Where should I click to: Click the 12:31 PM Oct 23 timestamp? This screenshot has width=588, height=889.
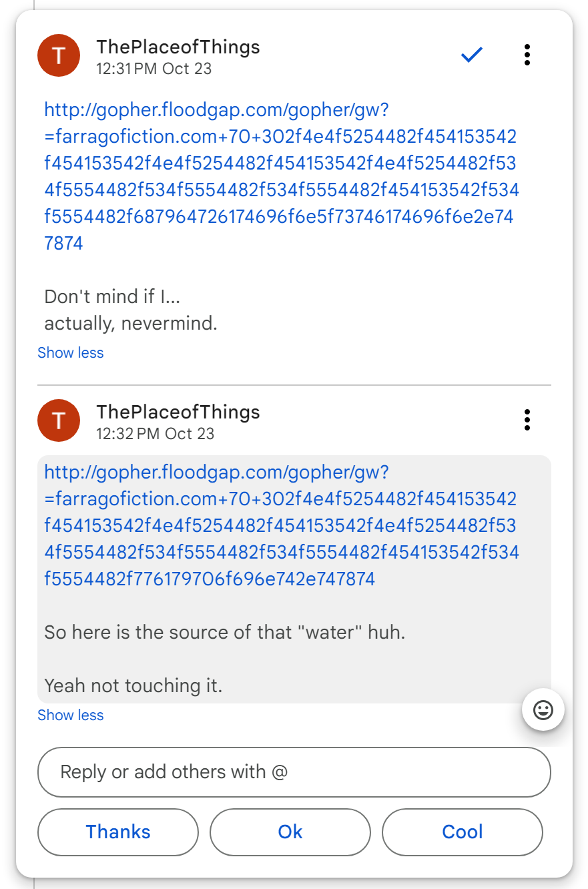coord(154,69)
